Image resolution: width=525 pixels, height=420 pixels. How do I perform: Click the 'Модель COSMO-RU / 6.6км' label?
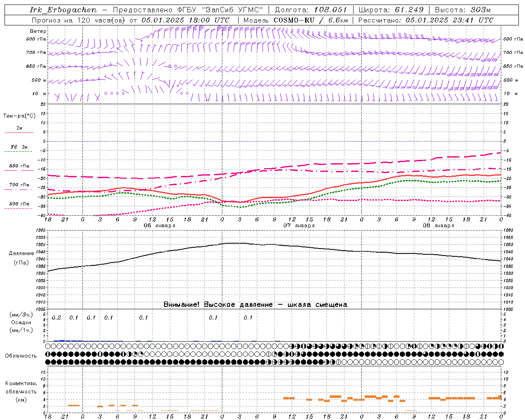coord(296,20)
